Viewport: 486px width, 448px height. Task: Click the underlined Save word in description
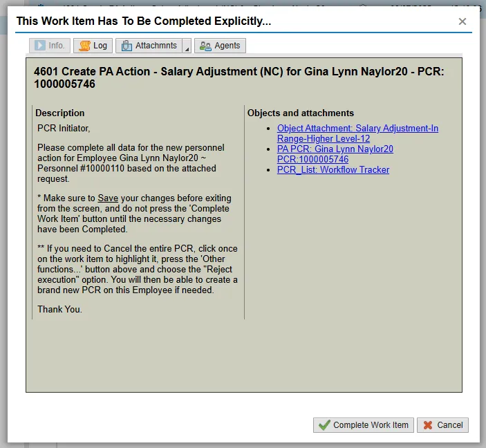coord(108,198)
